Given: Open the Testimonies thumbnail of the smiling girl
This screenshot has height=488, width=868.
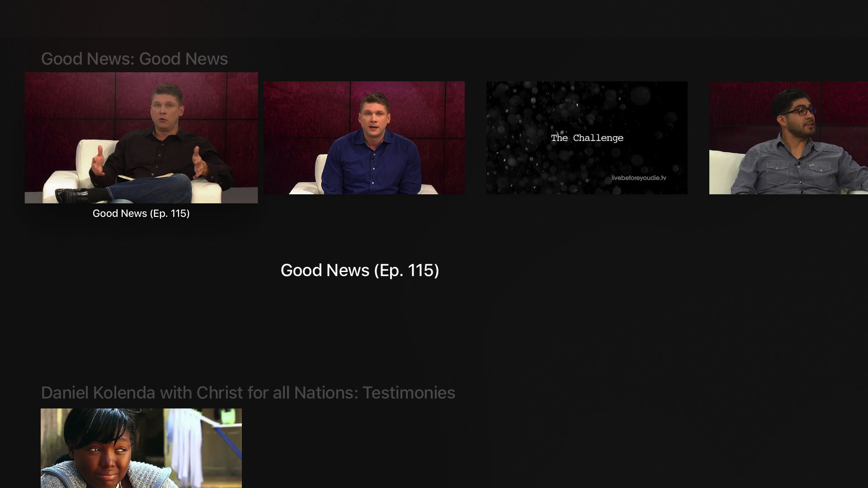Looking at the screenshot, I should pyautogui.click(x=141, y=448).
